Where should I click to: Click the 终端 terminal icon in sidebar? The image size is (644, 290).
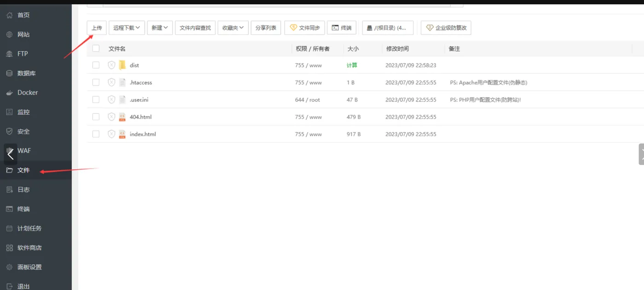tap(10, 209)
